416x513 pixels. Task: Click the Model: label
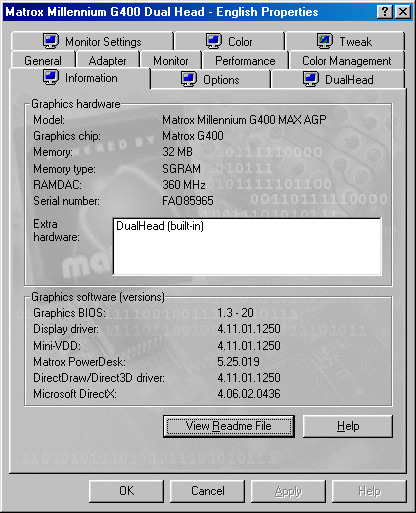click(x=49, y=120)
